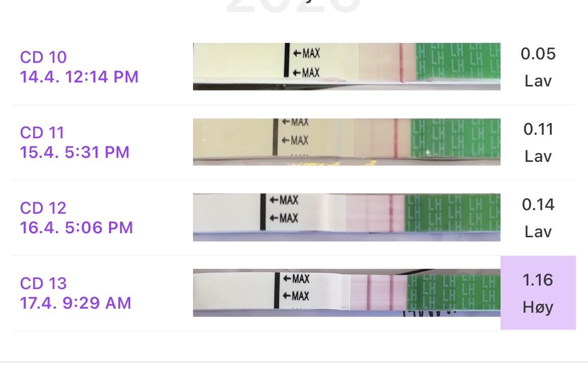Show the CD 13 test strip photo
The height and width of the screenshot is (370, 588).
coord(346,293)
